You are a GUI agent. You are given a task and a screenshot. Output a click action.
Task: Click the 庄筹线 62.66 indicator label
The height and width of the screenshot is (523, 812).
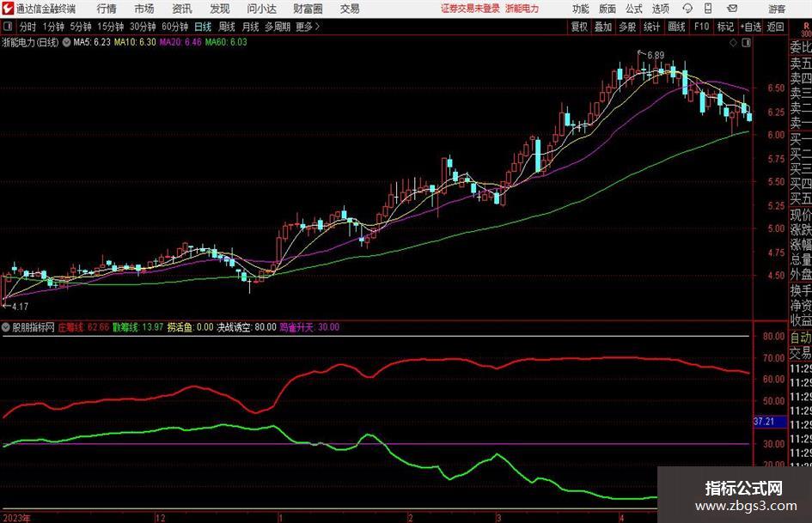click(x=83, y=327)
